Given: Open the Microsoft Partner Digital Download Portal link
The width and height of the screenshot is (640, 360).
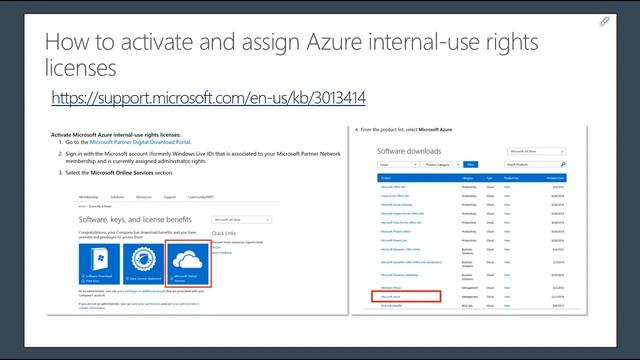Looking at the screenshot, I should pos(140,142).
